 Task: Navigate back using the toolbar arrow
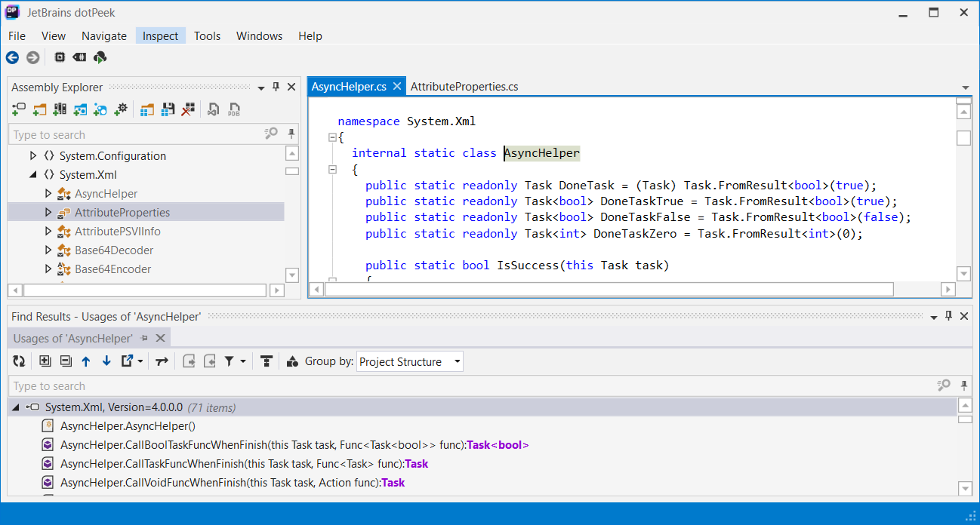pos(12,57)
